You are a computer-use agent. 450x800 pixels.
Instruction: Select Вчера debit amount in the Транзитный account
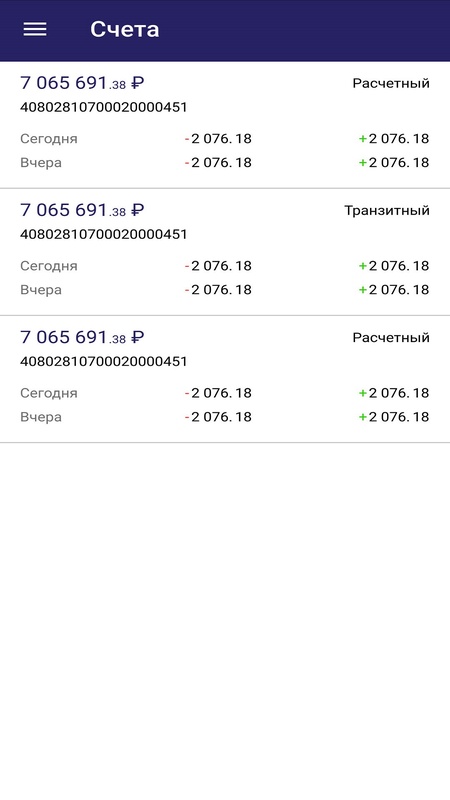click(218, 289)
